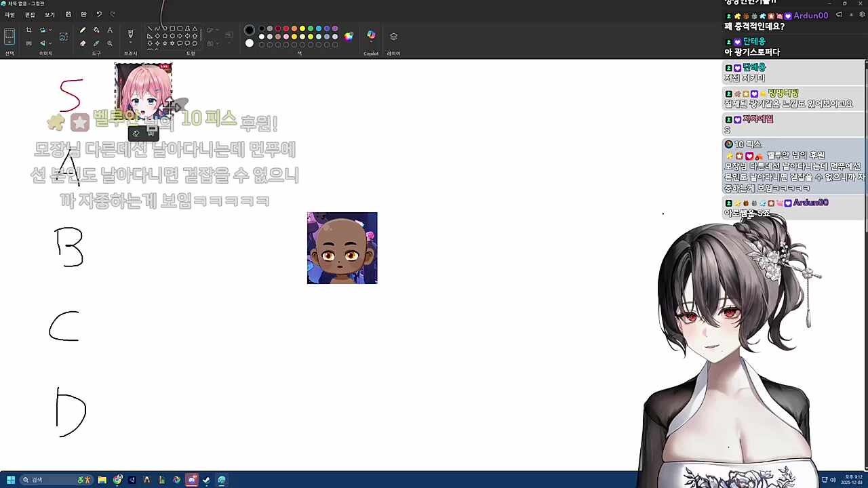Expand the flip options dropdown
Viewport: 868px width, 488px height.
(50, 42)
